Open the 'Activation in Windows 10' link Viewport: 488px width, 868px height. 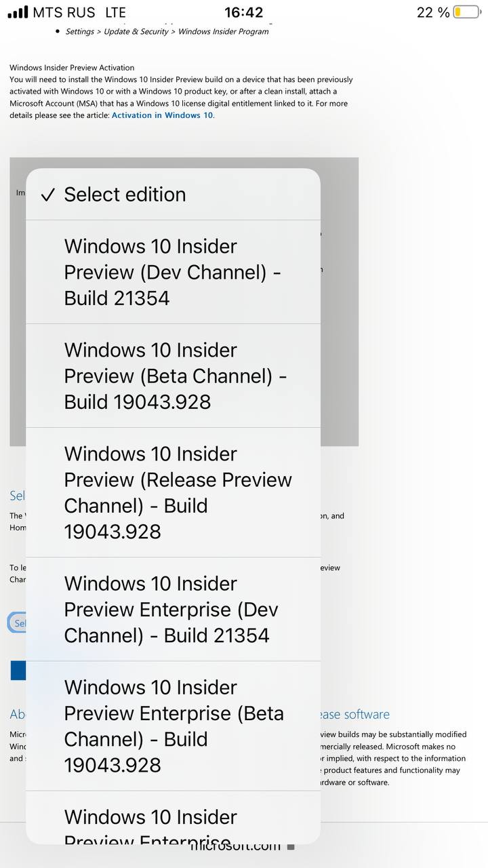163,115
